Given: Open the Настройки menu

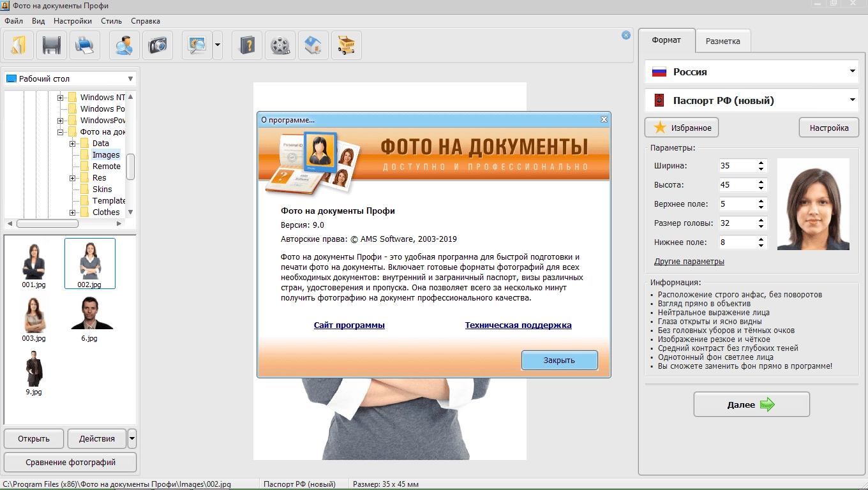Looking at the screenshot, I should [73, 21].
